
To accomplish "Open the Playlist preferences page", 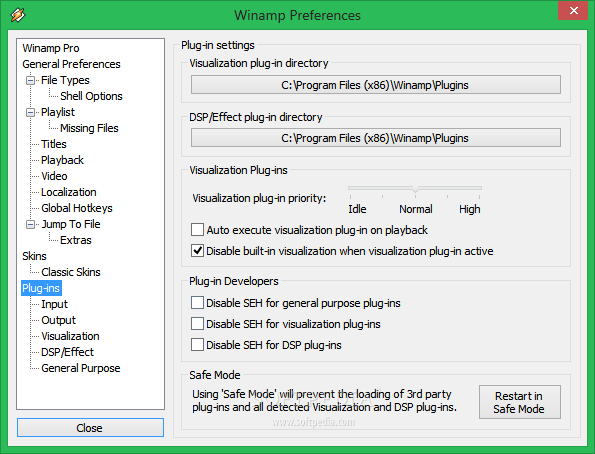I will click(x=58, y=112).
